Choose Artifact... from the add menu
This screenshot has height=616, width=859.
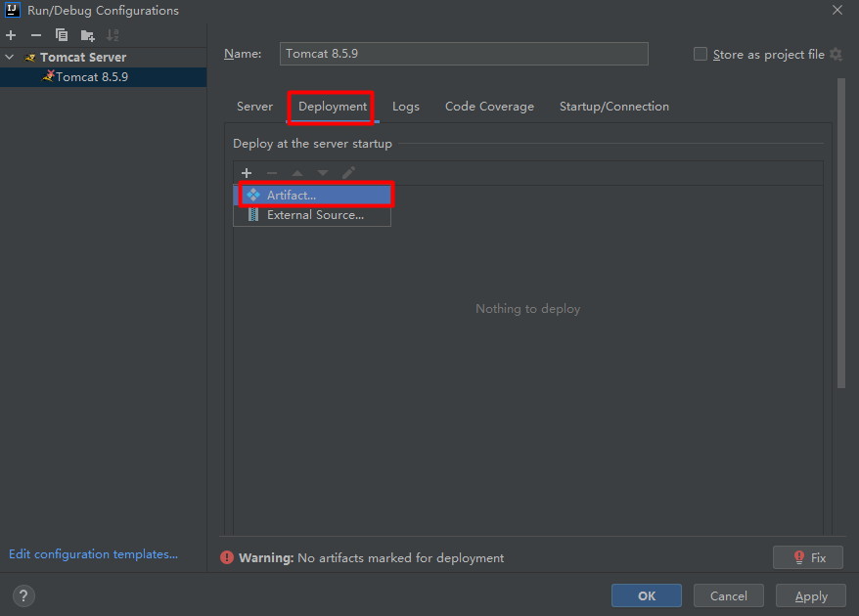[312, 195]
